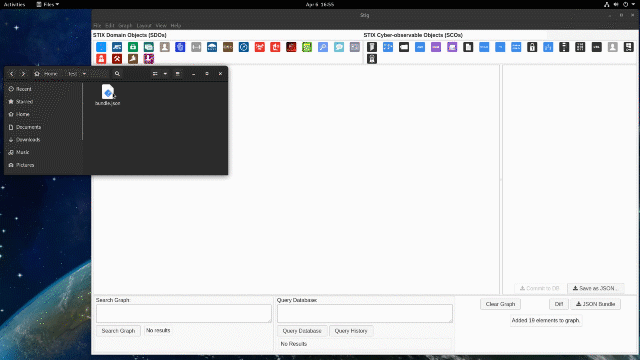Viewport: 640px width, 360px height.
Task: Select the grey User Account SCO icon
Action: (612, 47)
